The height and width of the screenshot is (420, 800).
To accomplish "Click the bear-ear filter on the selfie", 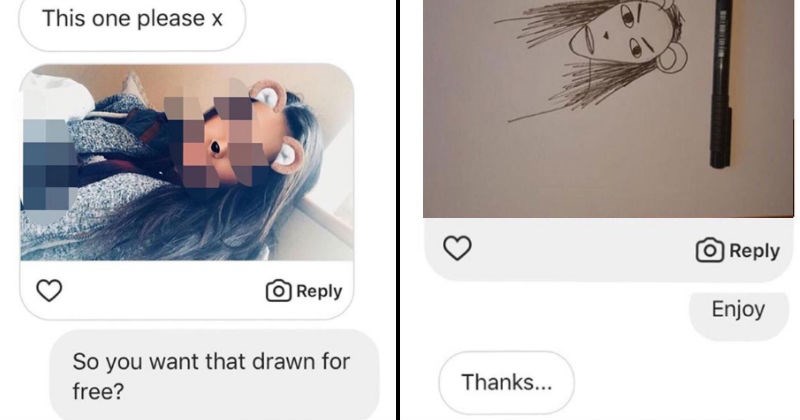I will (x=268, y=98).
